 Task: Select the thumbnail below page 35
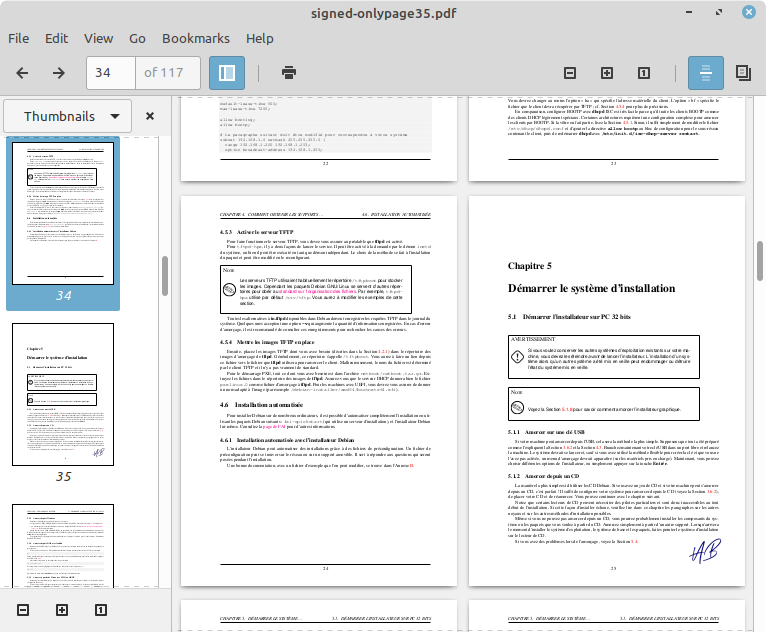(63, 546)
